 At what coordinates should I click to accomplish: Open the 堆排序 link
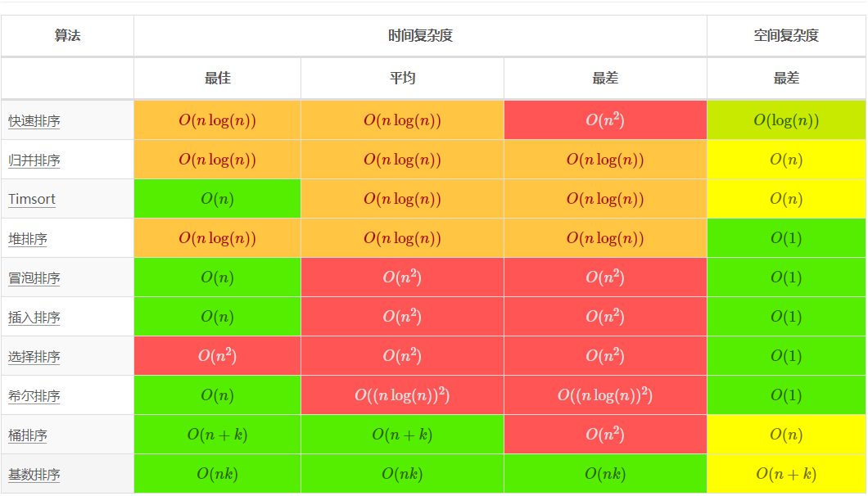coord(28,239)
